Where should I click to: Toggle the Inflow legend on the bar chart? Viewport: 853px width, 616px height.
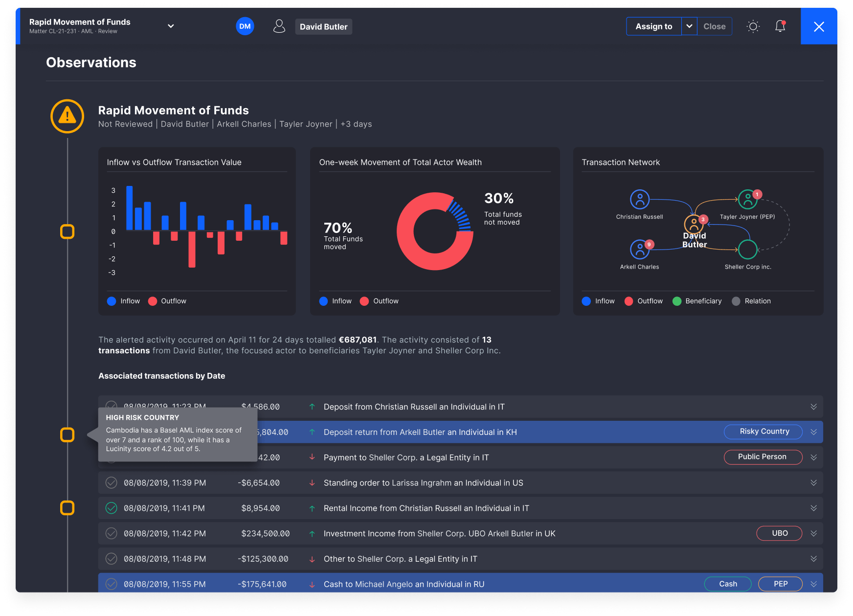[112, 301]
